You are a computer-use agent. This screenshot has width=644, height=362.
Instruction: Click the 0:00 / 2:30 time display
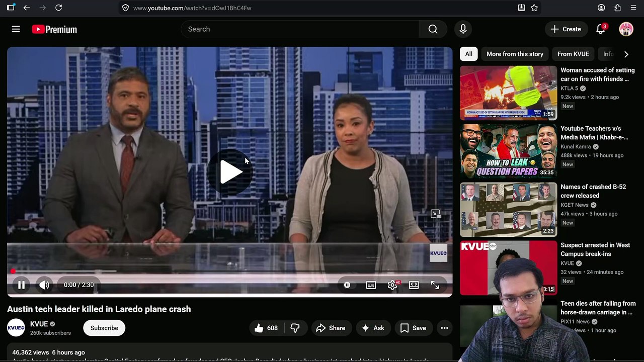pos(78,285)
